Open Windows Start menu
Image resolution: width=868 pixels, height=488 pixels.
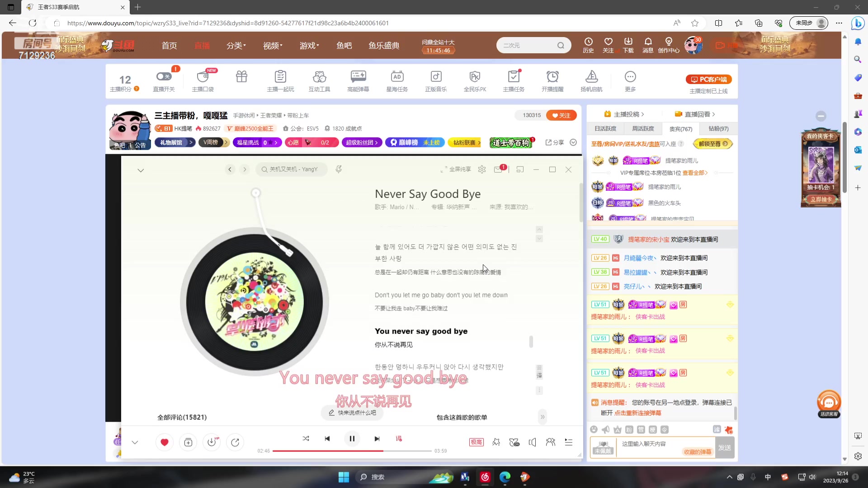coord(344,477)
